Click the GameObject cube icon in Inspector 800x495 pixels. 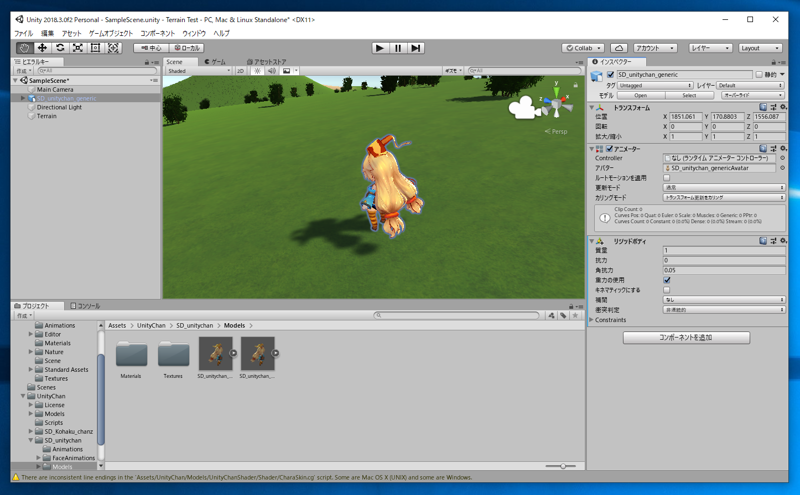(596, 76)
